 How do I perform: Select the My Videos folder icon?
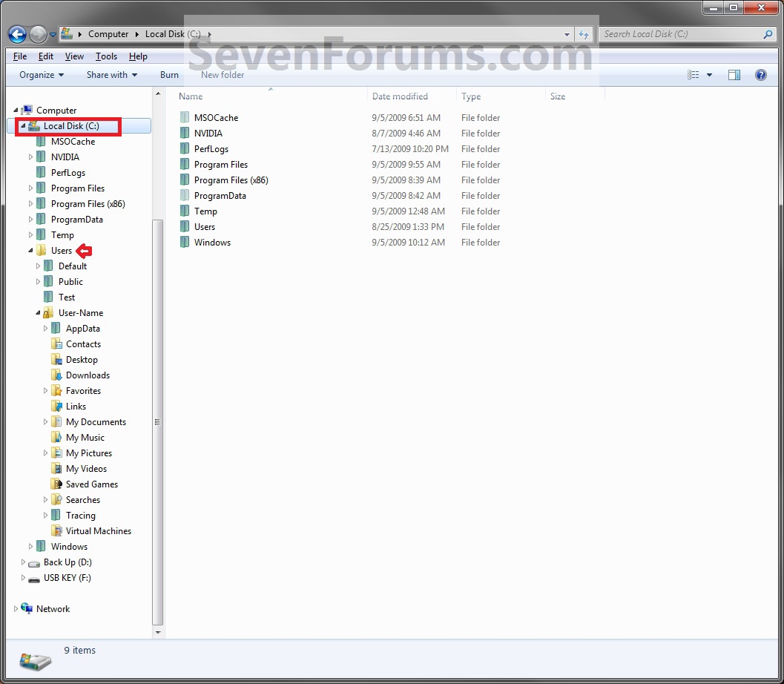pyautogui.click(x=56, y=469)
